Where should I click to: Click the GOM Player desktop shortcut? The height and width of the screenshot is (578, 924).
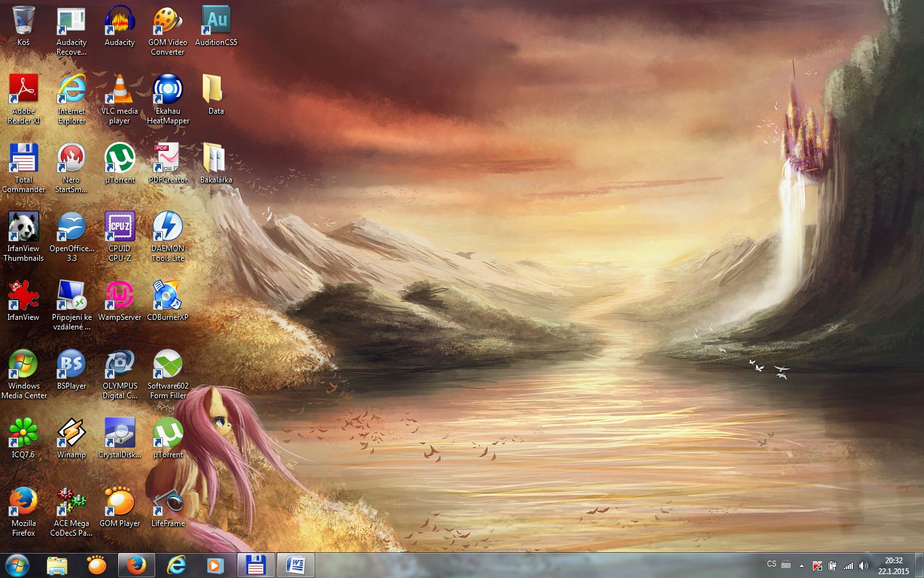pyautogui.click(x=119, y=507)
